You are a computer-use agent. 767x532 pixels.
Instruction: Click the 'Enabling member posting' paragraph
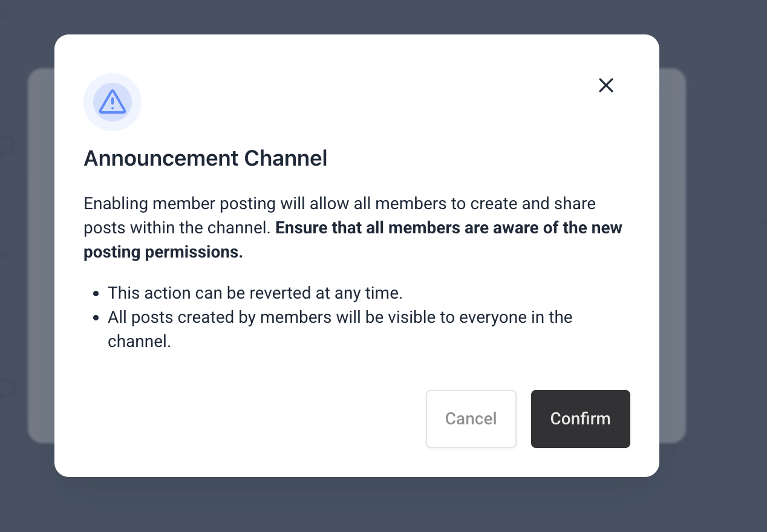(339, 204)
